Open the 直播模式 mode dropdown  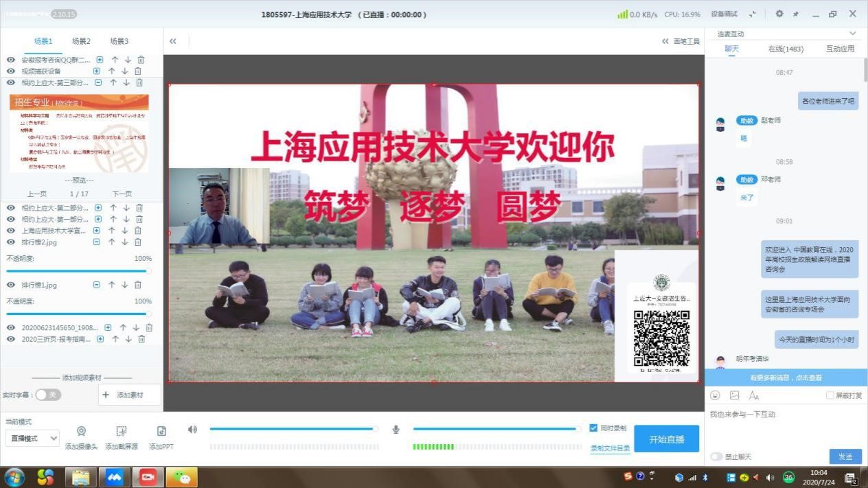coord(32,438)
